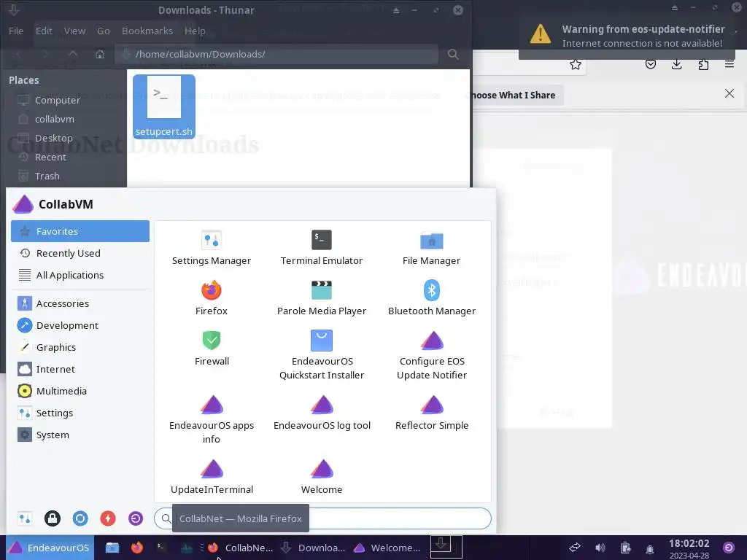Click terminal launcher on the panel
This screenshot has height=560, width=747.
pyautogui.click(x=161, y=548)
